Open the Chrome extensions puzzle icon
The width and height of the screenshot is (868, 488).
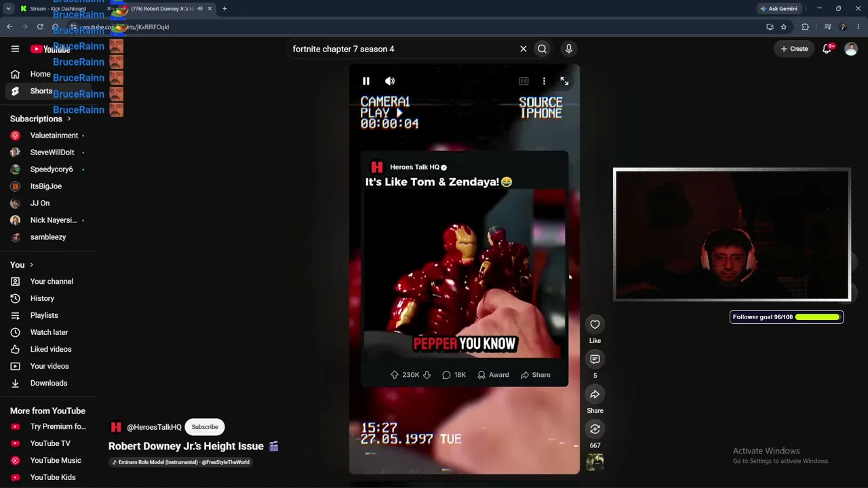[x=806, y=27]
